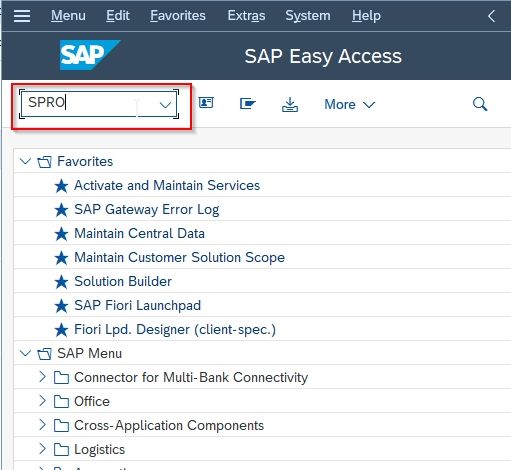Open the search magnifier icon
This screenshot has width=511, height=470.
480,104
